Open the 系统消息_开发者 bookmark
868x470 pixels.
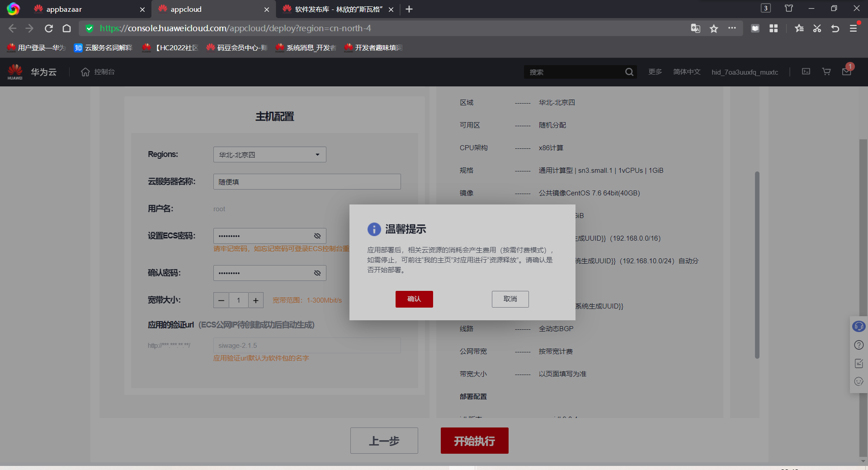pos(306,47)
